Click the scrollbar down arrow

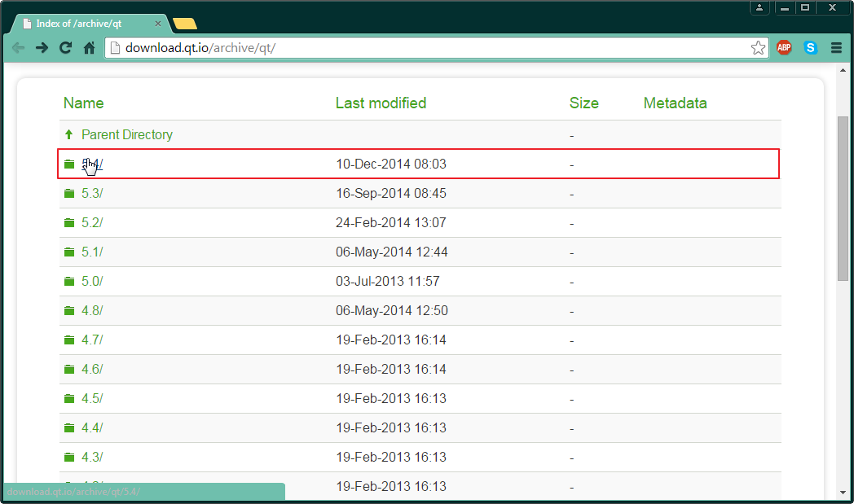coord(843,493)
